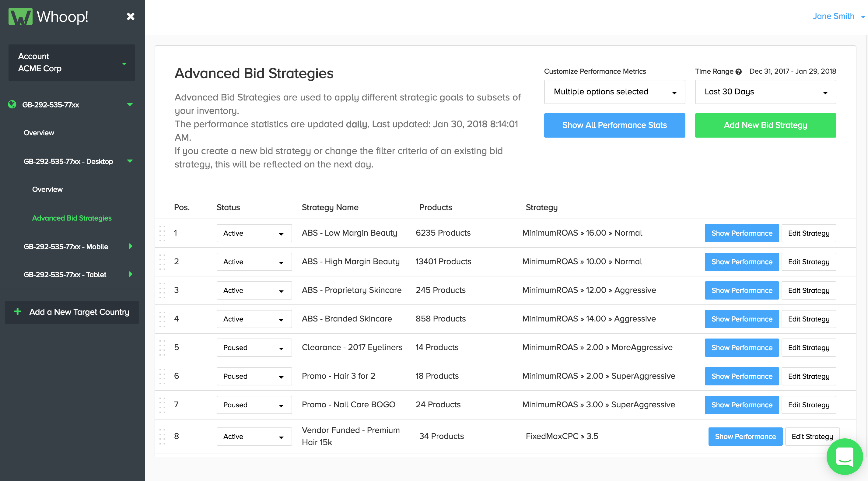Collapse the GB-292-535-77xx - Desktop section
The width and height of the screenshot is (868, 481).
[x=130, y=161]
